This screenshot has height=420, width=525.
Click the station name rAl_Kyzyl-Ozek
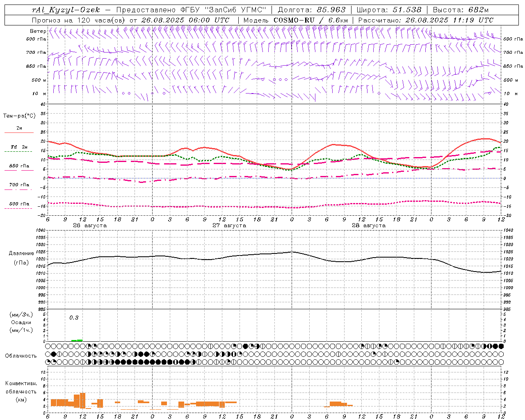pos(66,10)
